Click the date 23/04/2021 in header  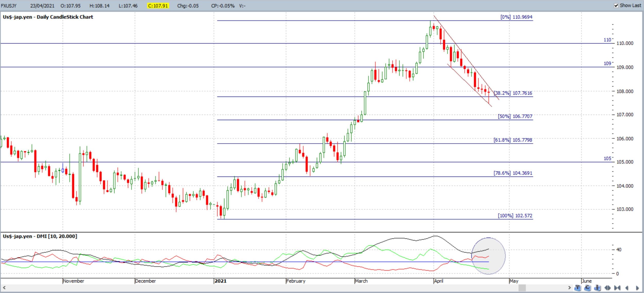pos(42,6)
